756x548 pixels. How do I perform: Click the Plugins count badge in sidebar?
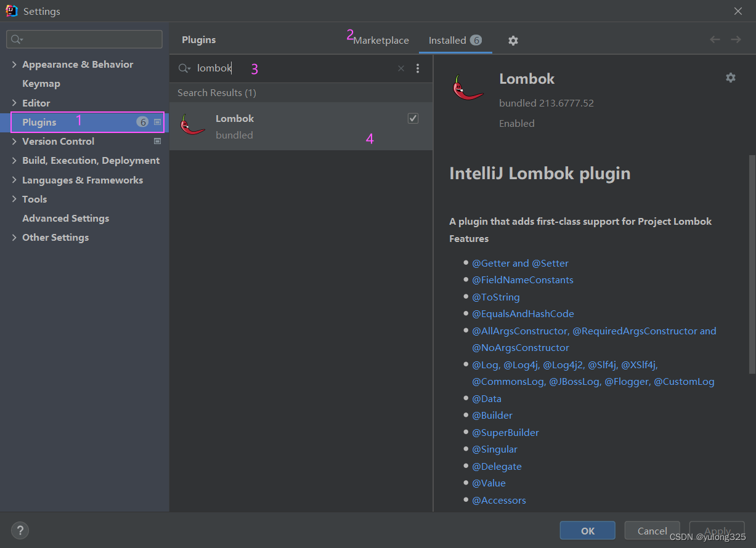point(143,122)
